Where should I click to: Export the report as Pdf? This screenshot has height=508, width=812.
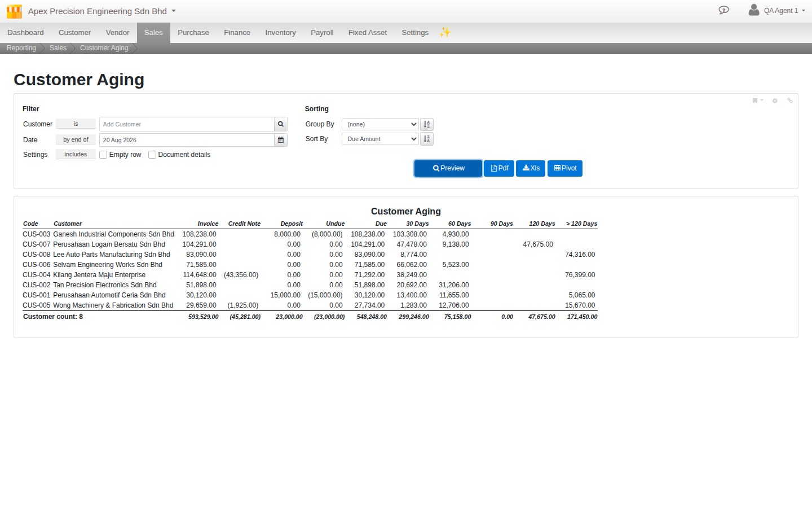coord(499,168)
